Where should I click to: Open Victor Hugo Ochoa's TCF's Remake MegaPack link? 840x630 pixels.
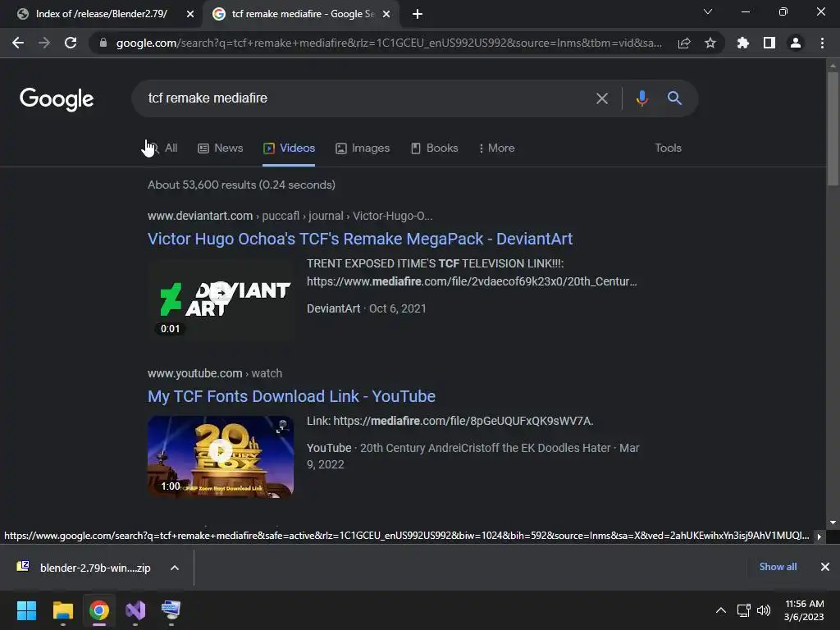360,239
